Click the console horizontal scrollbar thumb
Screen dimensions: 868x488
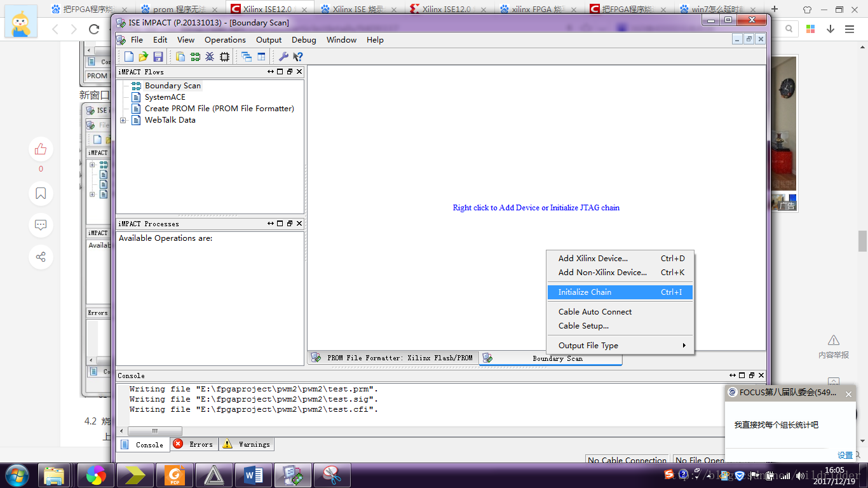point(155,431)
